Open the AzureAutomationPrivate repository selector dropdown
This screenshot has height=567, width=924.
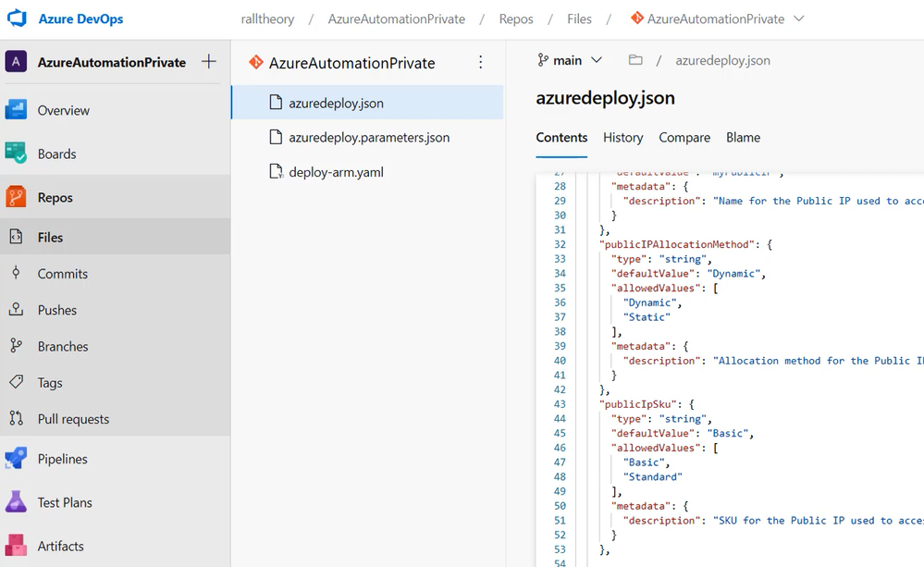tap(717, 18)
